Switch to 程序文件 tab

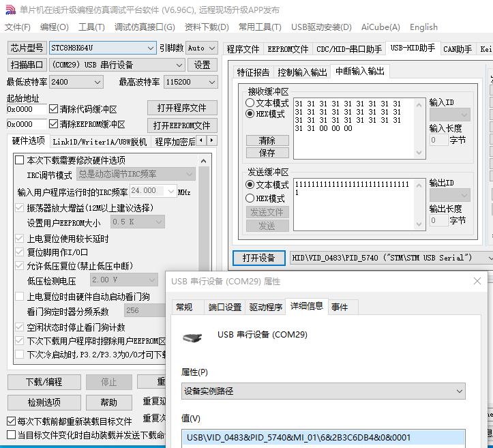pos(243,49)
